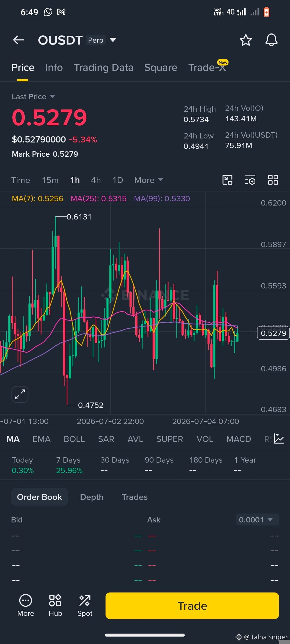Tap the -5.34% change percentage
The width and height of the screenshot is (290, 644).
coord(83,140)
